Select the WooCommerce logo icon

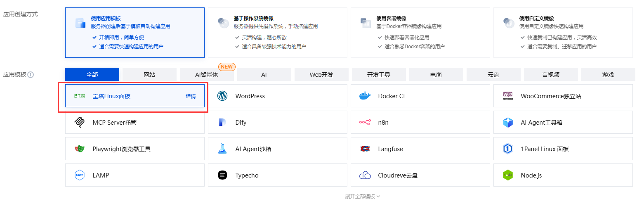508,96
